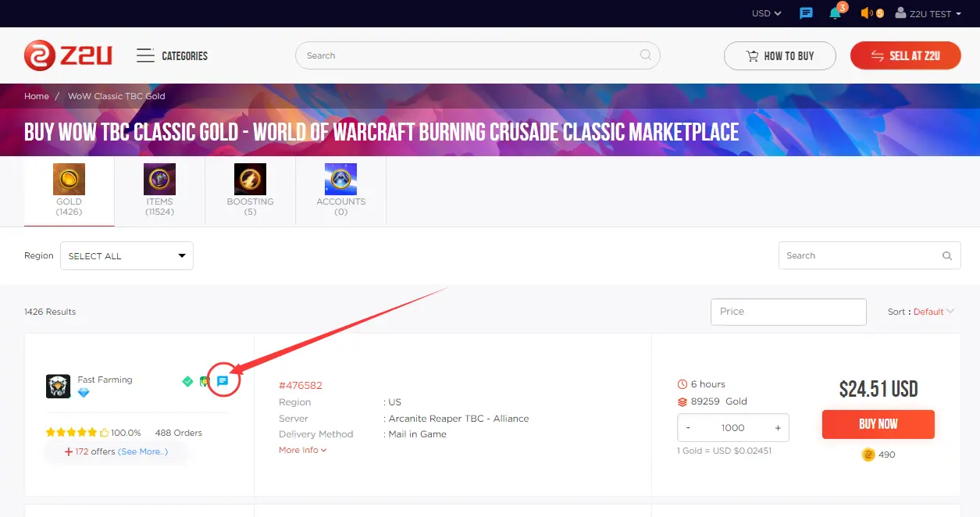Click the Sell at Z2U button
The width and height of the screenshot is (980, 517).
click(906, 55)
